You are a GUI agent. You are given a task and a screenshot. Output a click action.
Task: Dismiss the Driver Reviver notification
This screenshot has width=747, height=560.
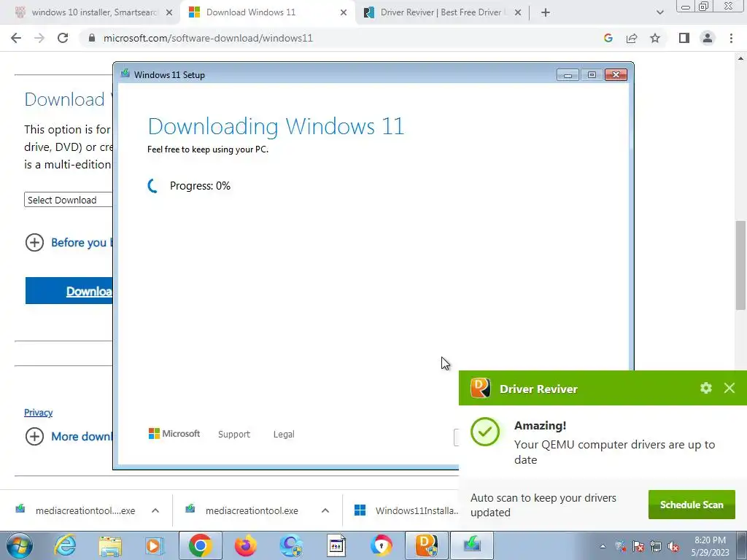click(729, 388)
